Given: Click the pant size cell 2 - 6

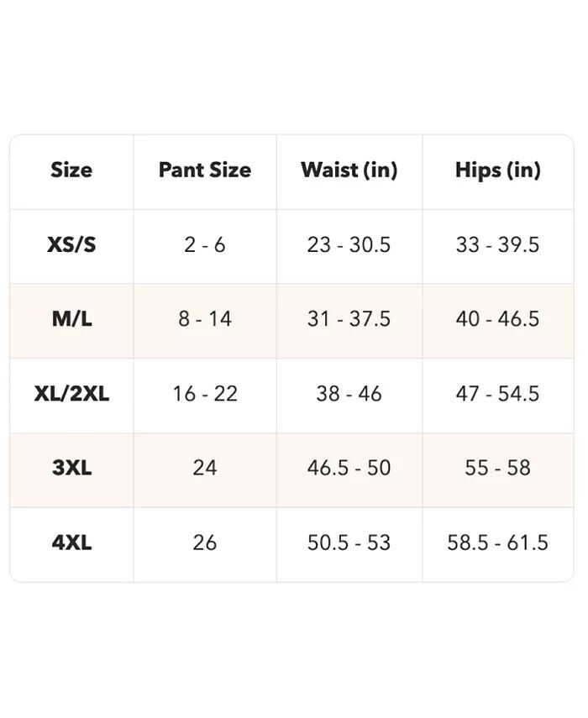Looking at the screenshot, I should 205,245.
